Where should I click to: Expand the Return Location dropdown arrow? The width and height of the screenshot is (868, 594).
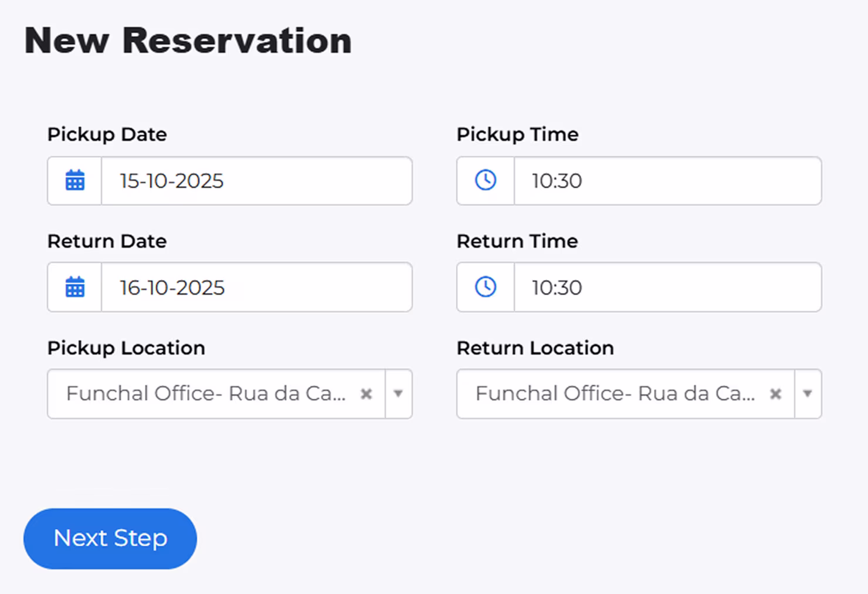[x=808, y=394]
